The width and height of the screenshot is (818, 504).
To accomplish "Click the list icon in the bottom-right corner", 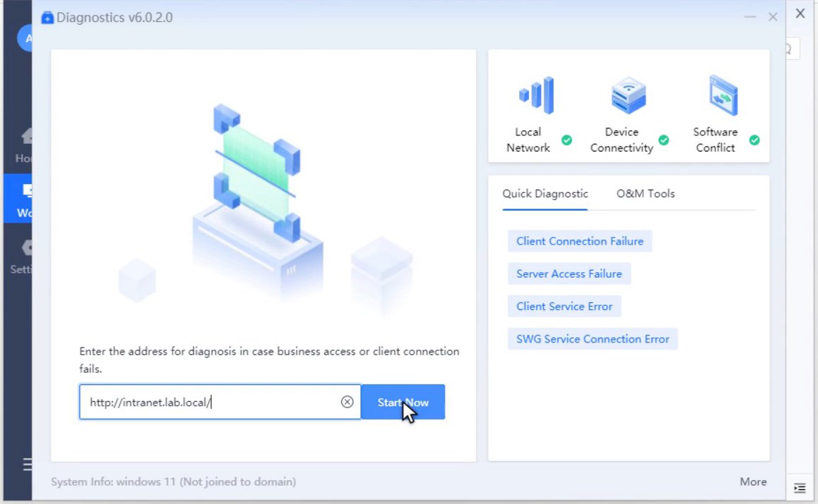I will pyautogui.click(x=800, y=488).
